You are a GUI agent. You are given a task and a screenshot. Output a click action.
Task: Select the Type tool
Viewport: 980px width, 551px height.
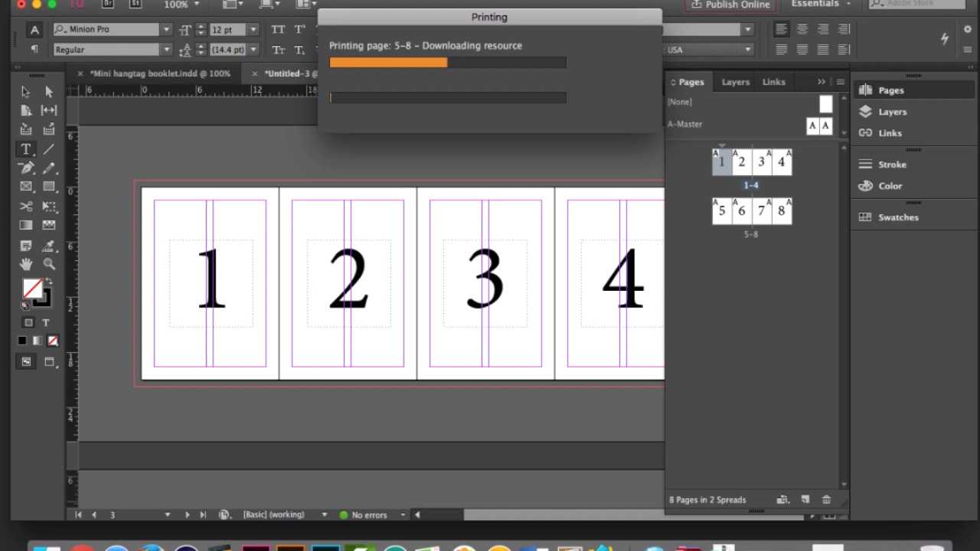[x=26, y=149]
